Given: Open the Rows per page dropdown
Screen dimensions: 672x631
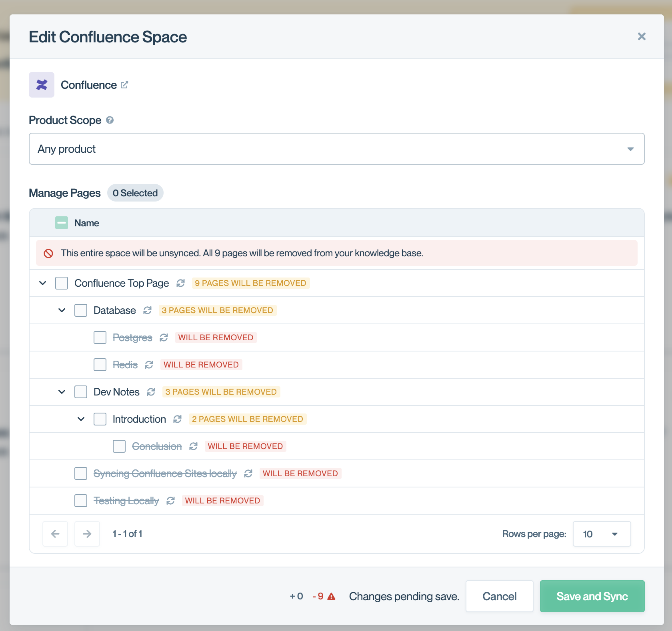Looking at the screenshot, I should coord(602,534).
